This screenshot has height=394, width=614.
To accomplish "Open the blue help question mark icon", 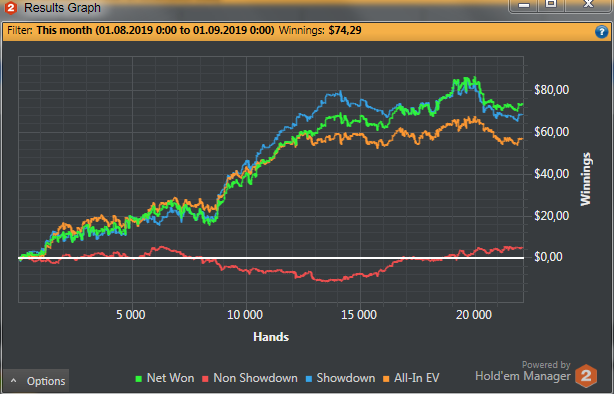I will coord(601,32).
